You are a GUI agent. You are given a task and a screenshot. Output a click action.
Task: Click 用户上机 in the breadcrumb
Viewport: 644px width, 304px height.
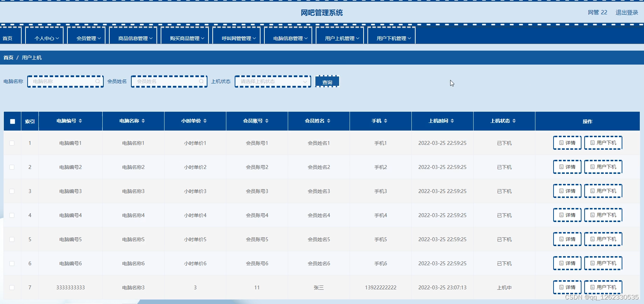32,58
